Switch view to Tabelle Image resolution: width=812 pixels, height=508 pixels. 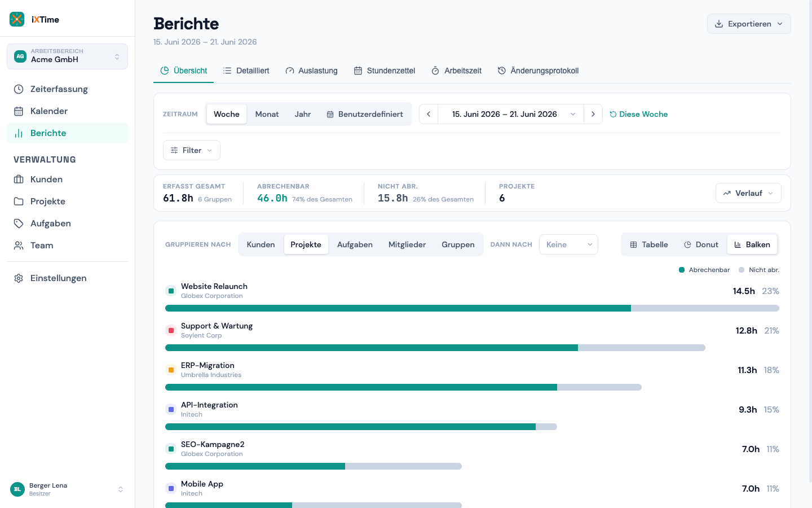pos(649,244)
